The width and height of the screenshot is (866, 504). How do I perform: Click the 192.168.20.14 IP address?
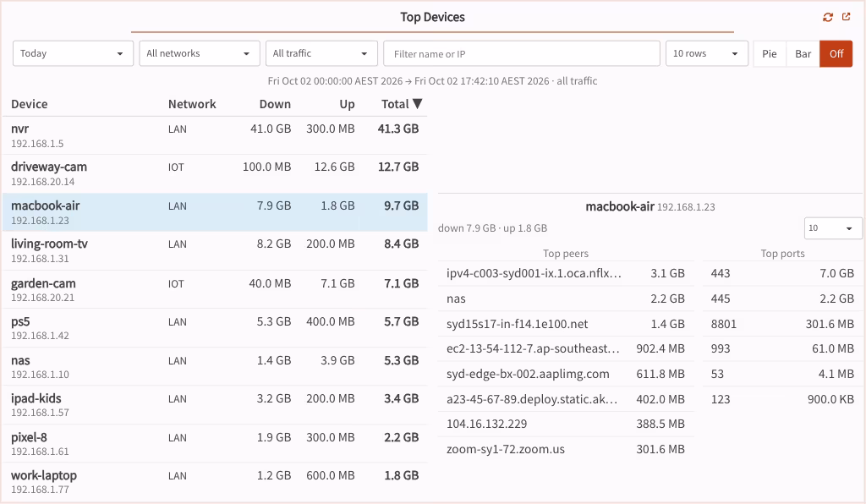click(42, 182)
